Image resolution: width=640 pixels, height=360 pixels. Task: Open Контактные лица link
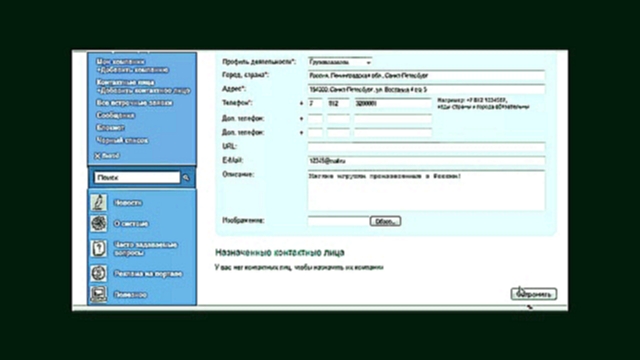(x=125, y=82)
